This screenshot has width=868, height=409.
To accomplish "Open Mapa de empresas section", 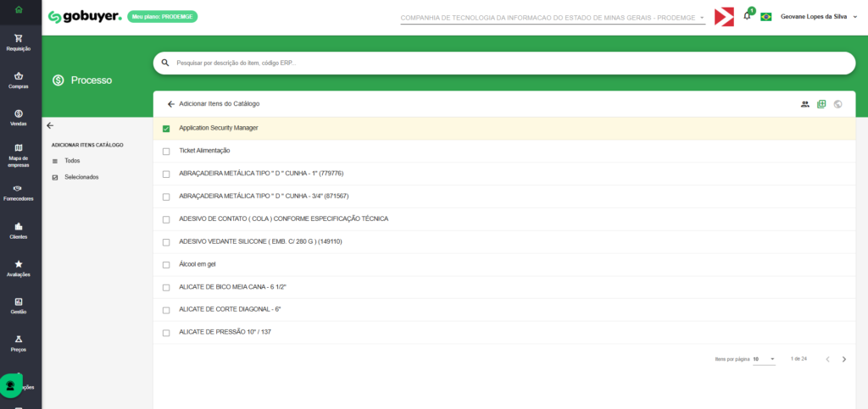I will click(19, 149).
